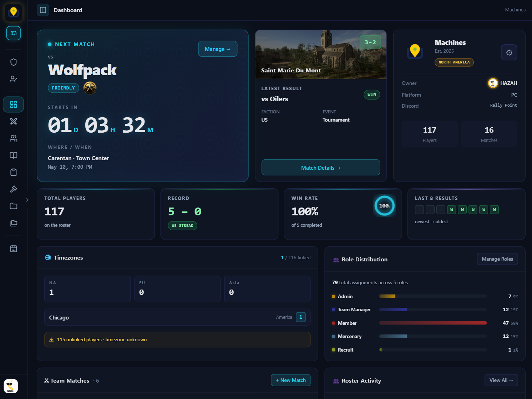Click the banana user avatar in sidebar

[x=11, y=386]
